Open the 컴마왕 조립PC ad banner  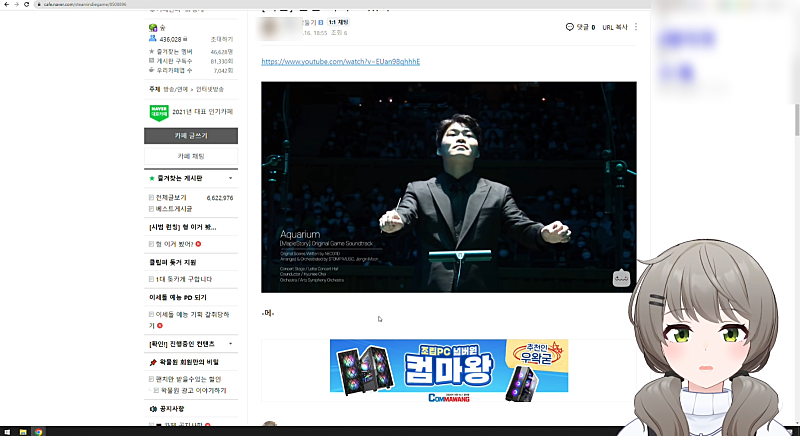tap(449, 371)
